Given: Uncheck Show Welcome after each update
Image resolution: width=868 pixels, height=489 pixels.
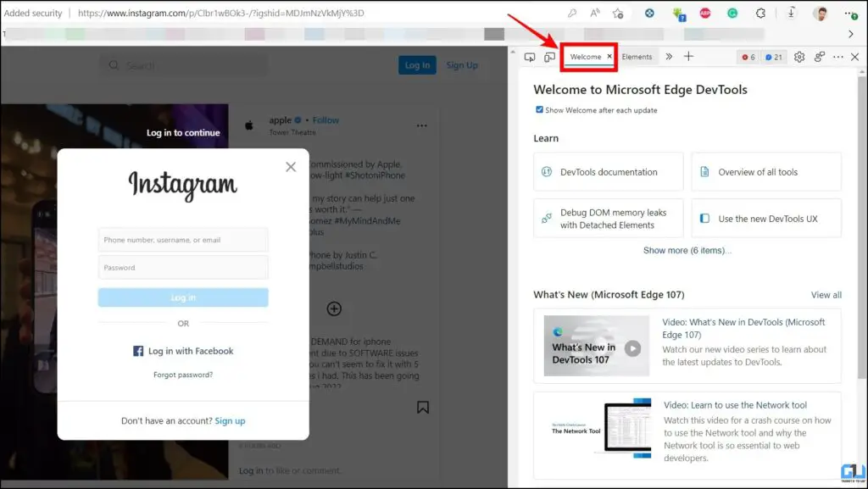Looking at the screenshot, I should [x=539, y=109].
